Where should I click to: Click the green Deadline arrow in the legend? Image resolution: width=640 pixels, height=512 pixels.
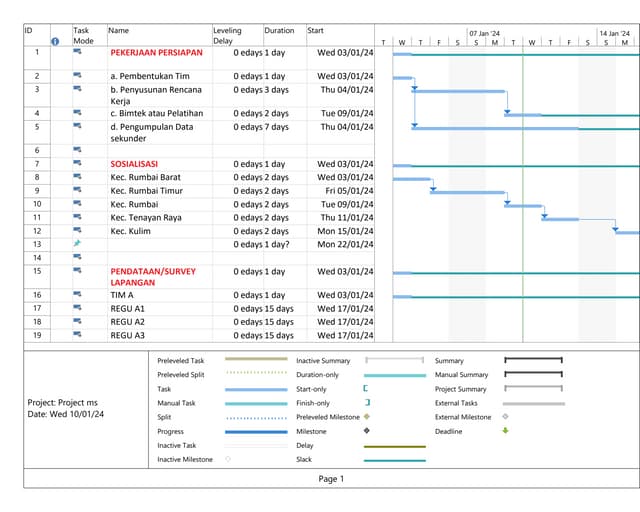[506, 431]
